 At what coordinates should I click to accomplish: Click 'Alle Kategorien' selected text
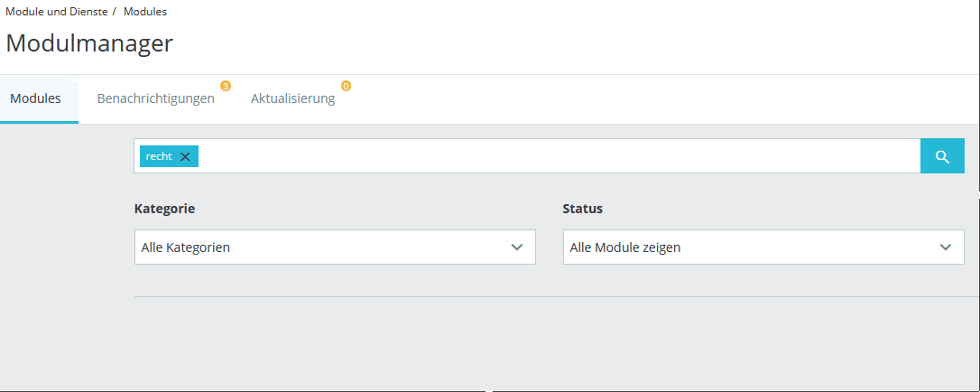click(x=185, y=247)
